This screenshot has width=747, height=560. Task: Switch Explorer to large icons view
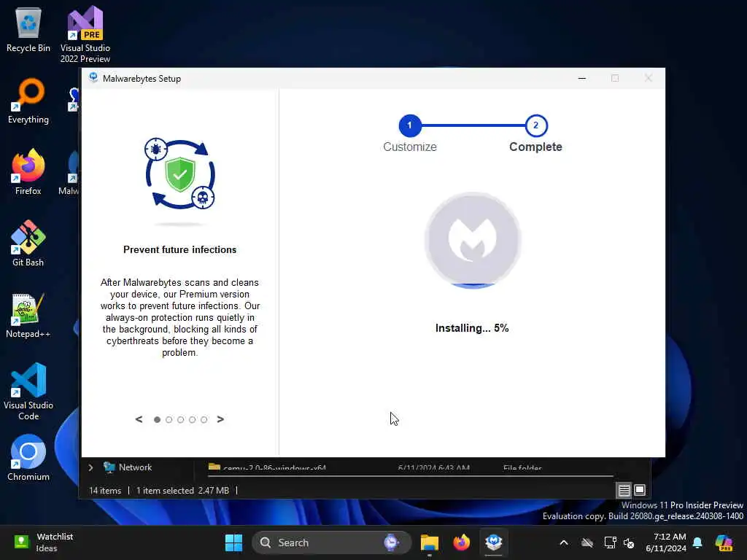coord(640,490)
